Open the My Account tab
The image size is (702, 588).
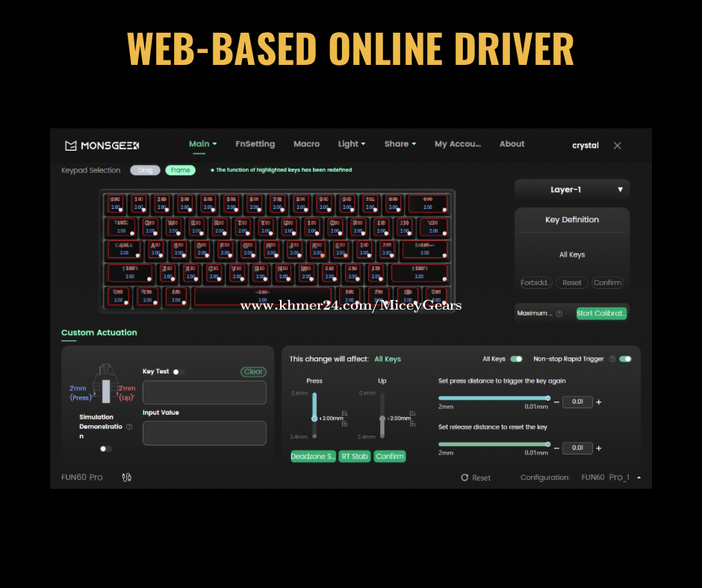(x=458, y=144)
